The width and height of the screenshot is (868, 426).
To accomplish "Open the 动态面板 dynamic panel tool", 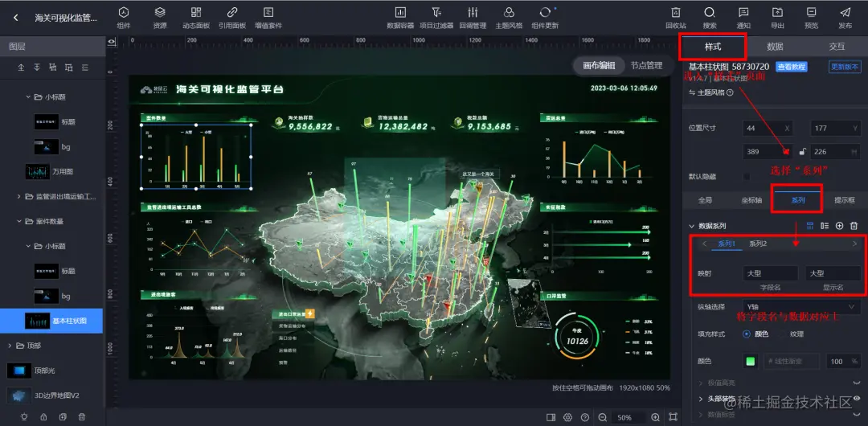I will point(196,18).
